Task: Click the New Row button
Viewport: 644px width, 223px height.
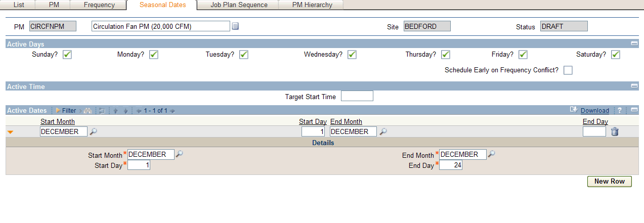Action: (x=609, y=182)
